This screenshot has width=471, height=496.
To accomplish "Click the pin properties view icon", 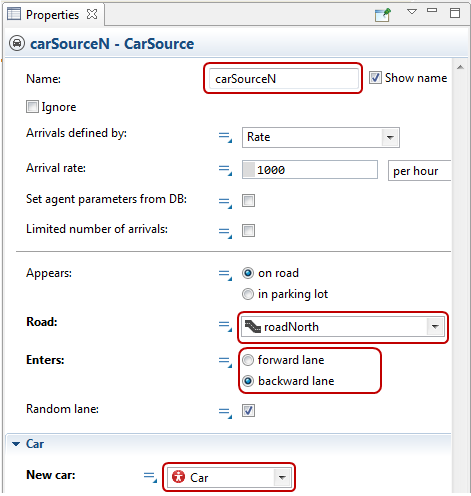I will click(382, 15).
